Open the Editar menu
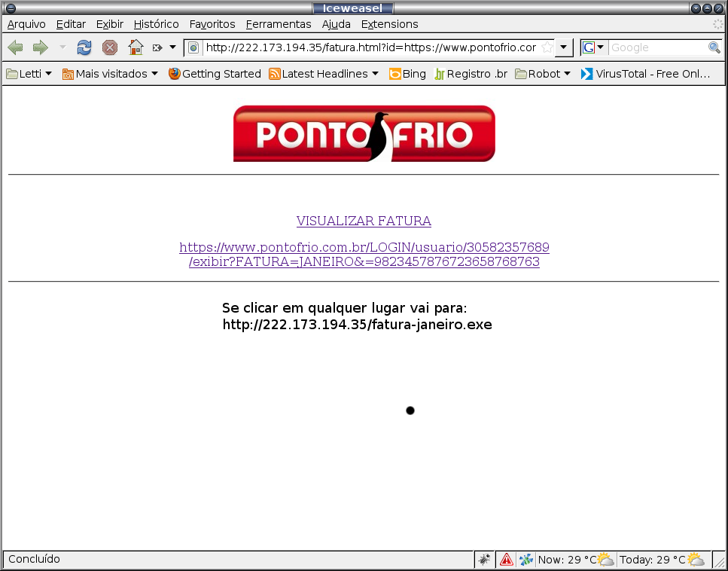The width and height of the screenshot is (728, 571). (x=71, y=24)
